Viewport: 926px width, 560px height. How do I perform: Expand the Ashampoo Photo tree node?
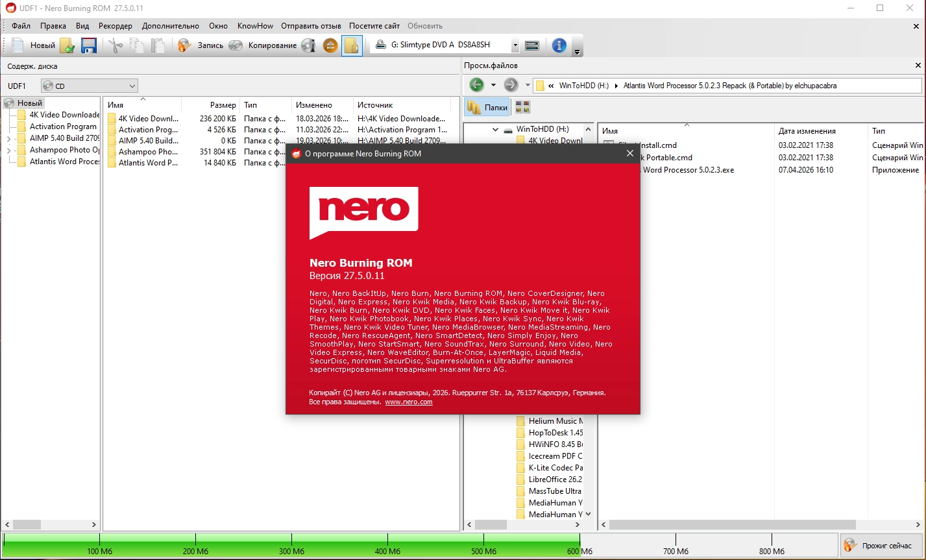click(8, 150)
